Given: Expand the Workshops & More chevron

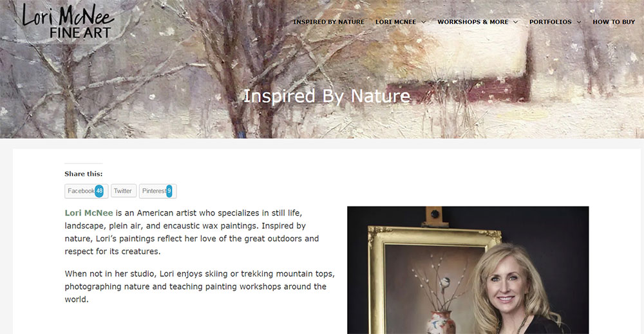Looking at the screenshot, I should coord(515,22).
